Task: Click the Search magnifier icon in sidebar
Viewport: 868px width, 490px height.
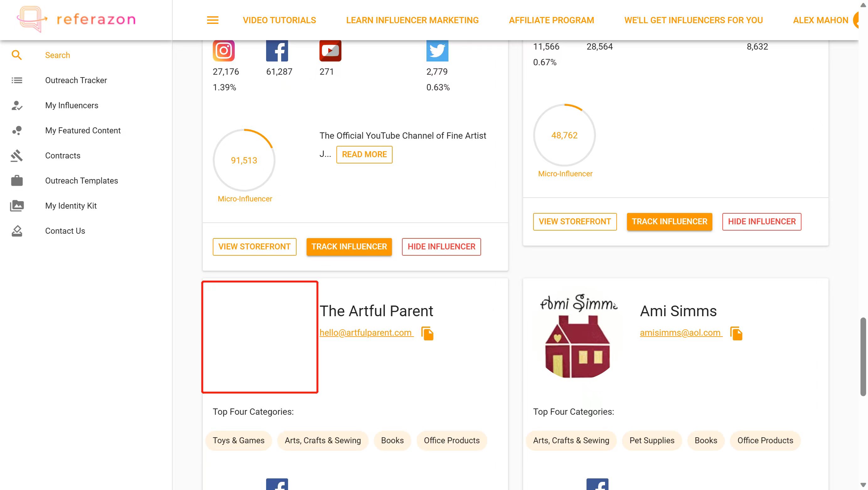Action: 17,55
